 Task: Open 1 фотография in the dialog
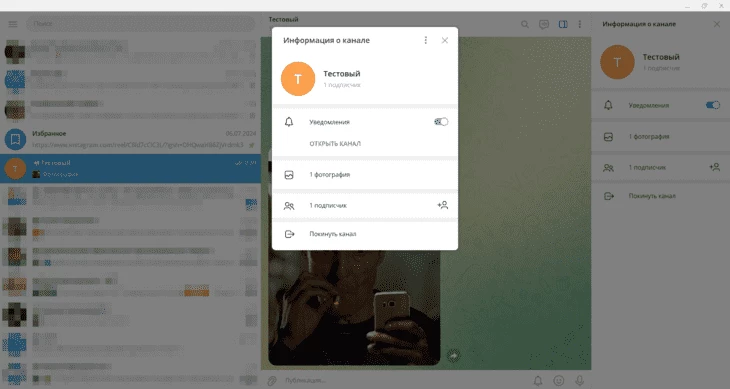[x=365, y=175]
